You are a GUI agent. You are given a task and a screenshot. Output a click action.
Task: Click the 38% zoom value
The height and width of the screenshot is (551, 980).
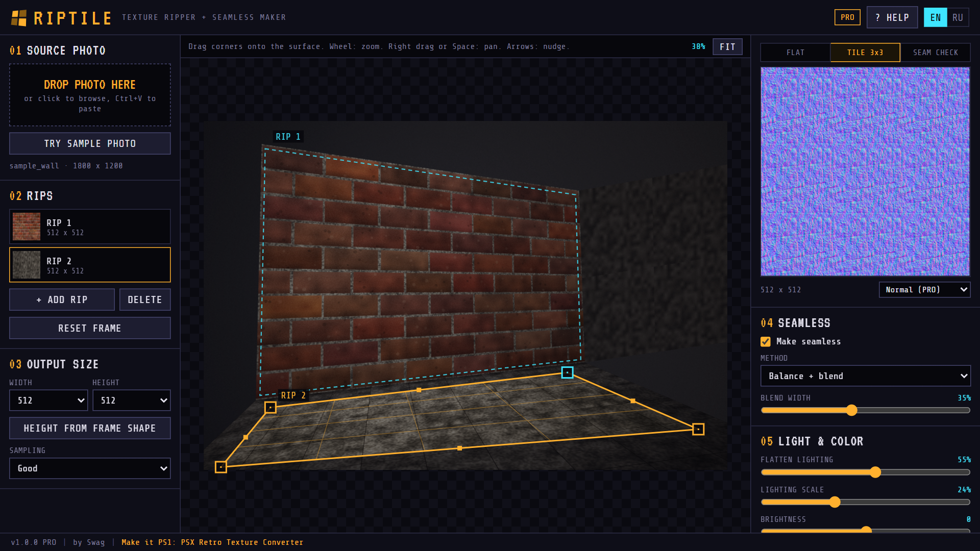point(698,46)
